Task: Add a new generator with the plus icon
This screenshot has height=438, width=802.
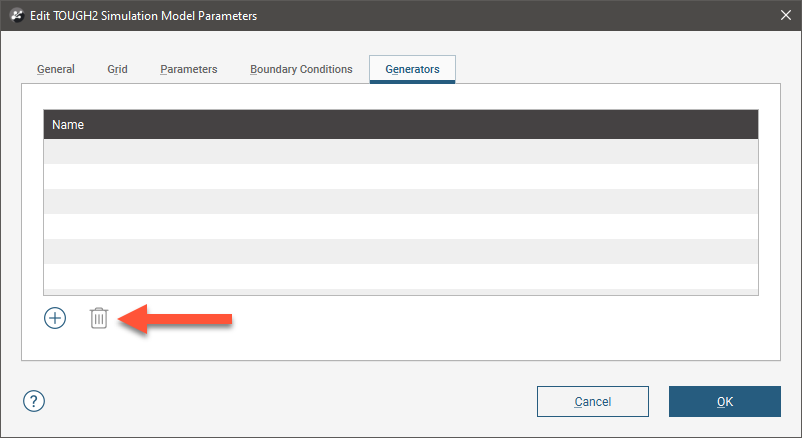Action: tap(55, 318)
